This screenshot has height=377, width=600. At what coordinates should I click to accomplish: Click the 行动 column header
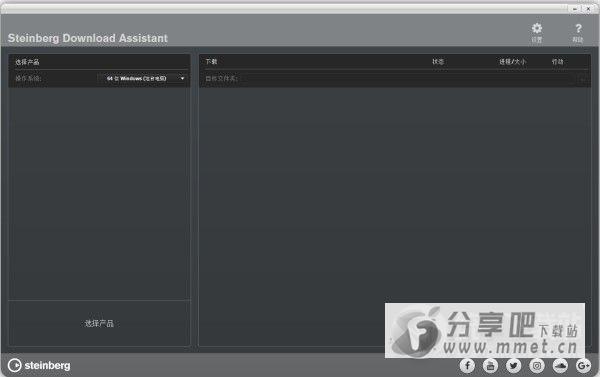coord(558,62)
